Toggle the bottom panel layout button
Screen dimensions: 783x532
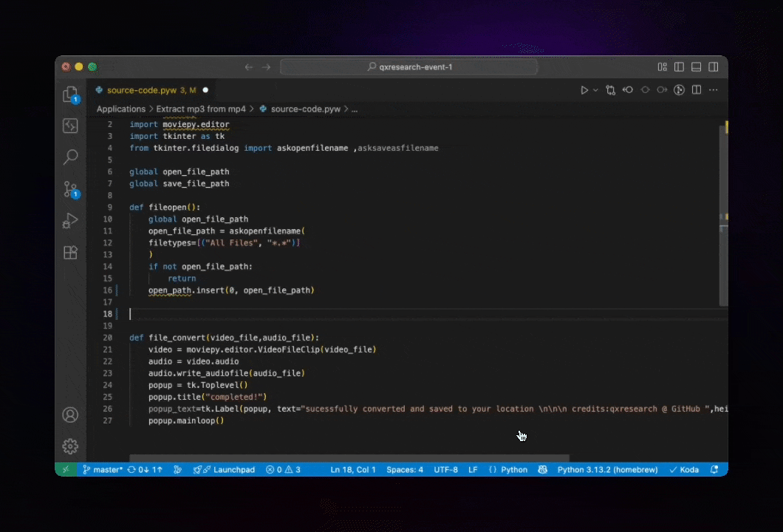(696, 67)
